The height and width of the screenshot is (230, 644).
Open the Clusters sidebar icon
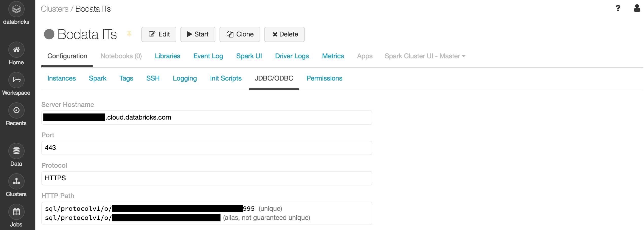(16, 181)
